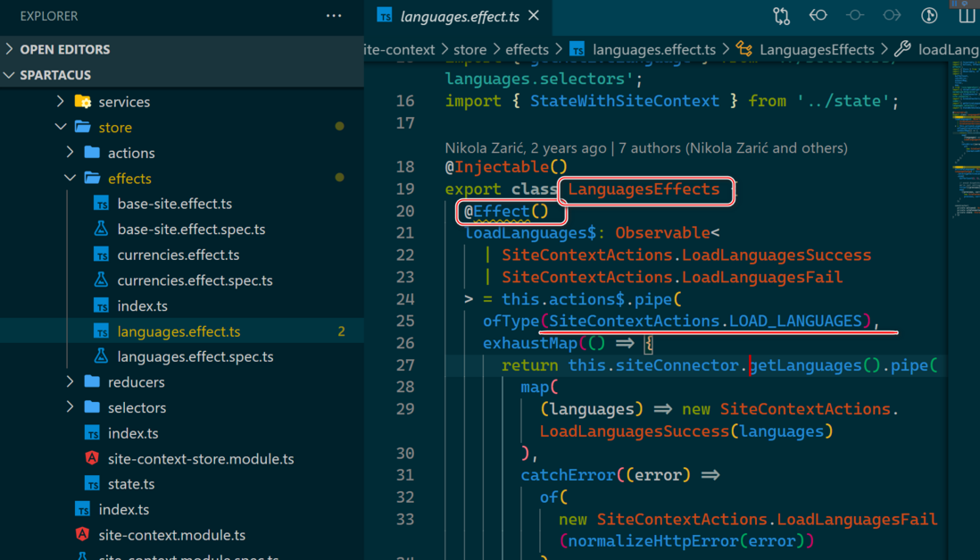
Task: Select the languages.effect.ts breadcrumb segment
Action: pyautogui.click(x=653, y=49)
